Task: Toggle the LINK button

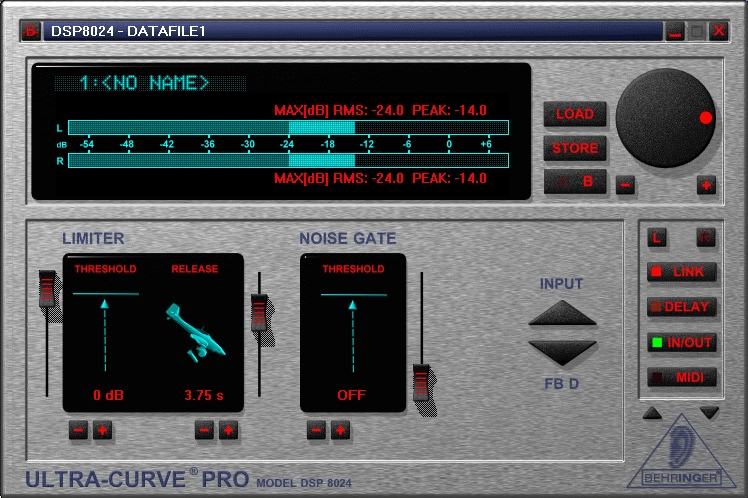Action: (682, 272)
